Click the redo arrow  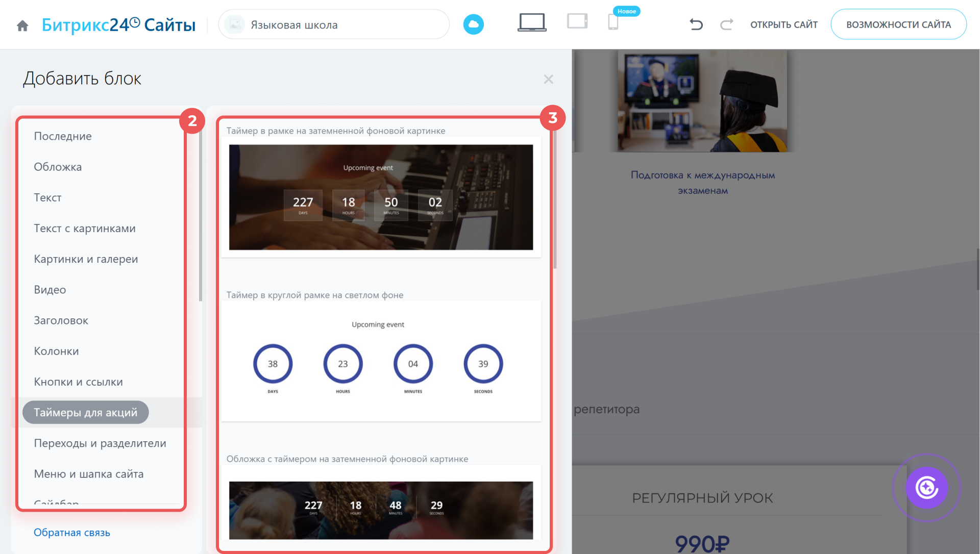[x=726, y=24]
